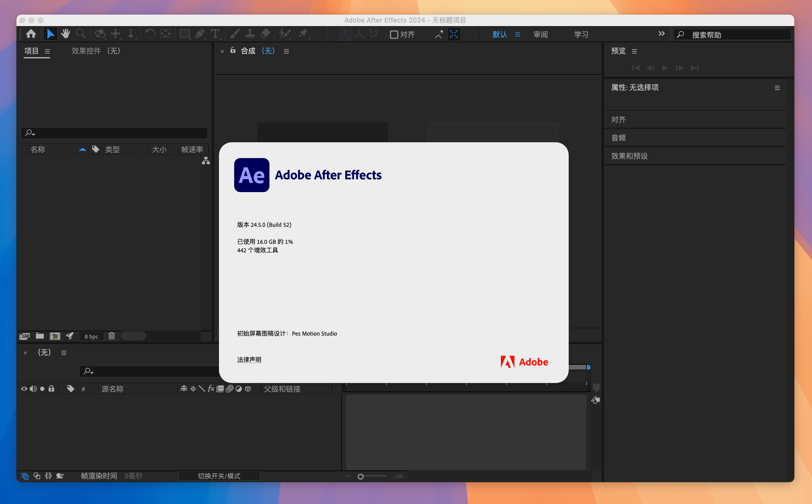This screenshot has width=812, height=504.
Task: Toggle the solo dot column header
Action: coord(42,389)
